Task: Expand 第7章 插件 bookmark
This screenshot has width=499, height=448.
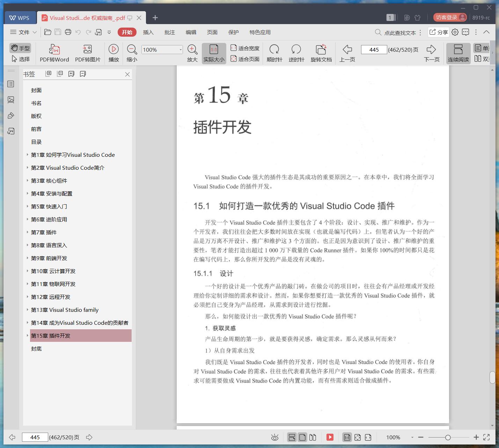Action: 28,232
